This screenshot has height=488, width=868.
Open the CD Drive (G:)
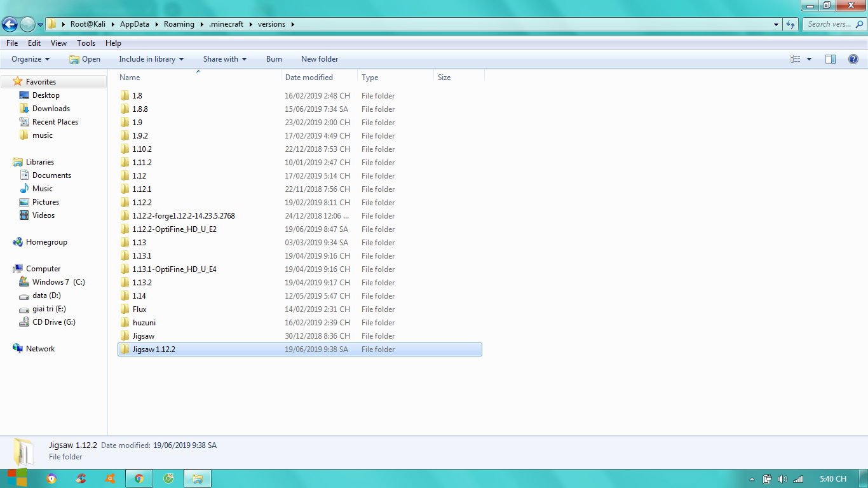pyautogui.click(x=53, y=322)
